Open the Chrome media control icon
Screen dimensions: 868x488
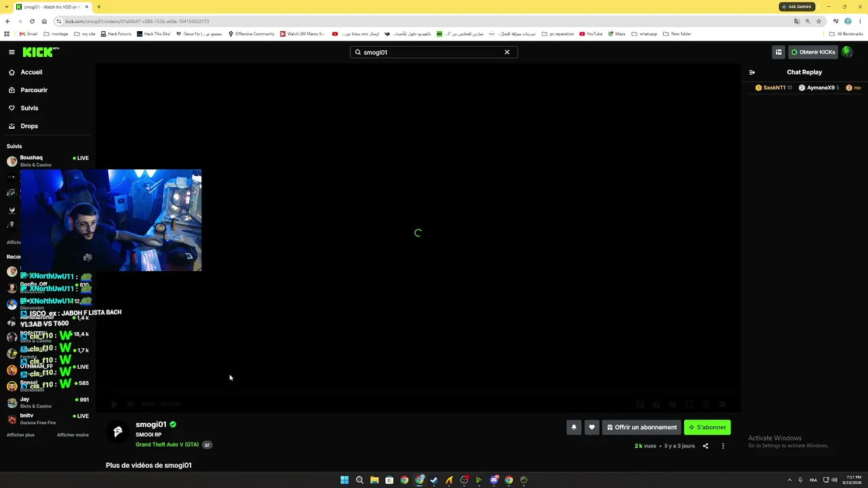pos(835,21)
